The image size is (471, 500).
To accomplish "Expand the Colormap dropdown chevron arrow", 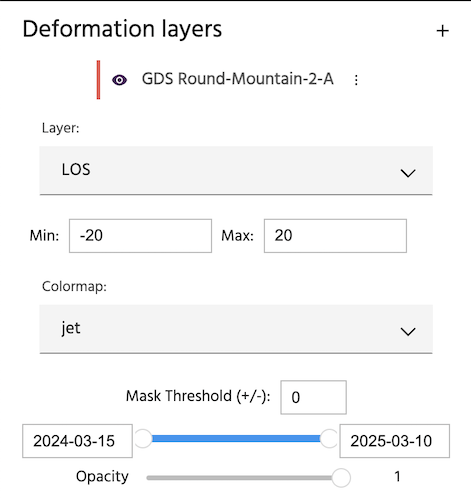I will [x=408, y=331].
